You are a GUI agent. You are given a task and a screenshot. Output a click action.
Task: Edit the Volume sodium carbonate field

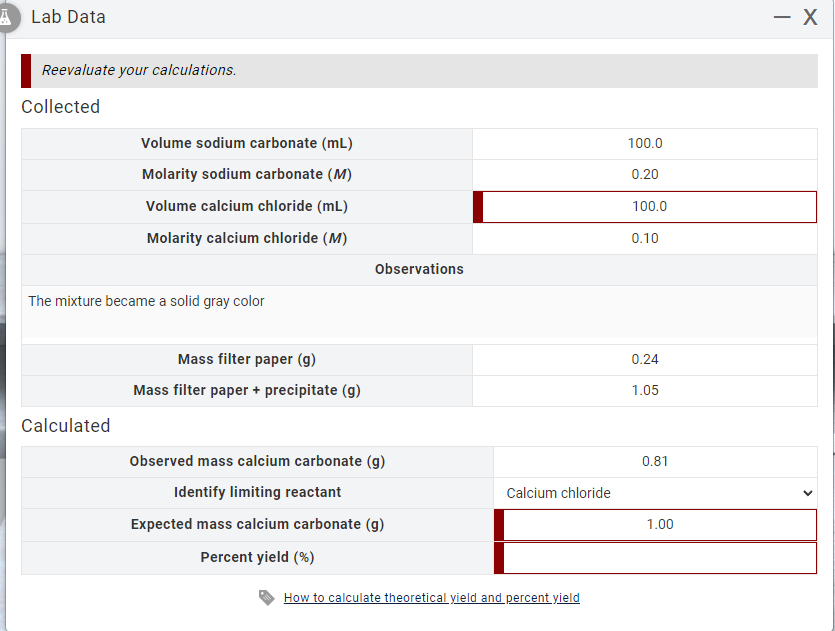[645, 143]
